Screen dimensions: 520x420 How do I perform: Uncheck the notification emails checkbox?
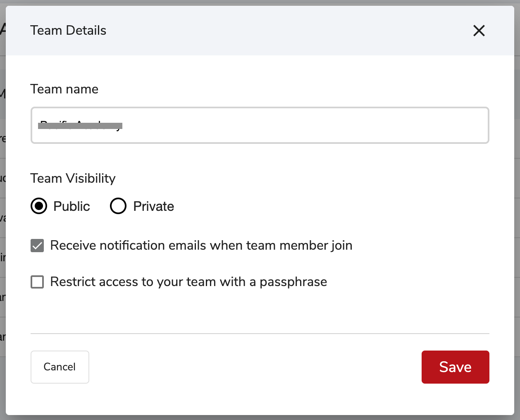click(37, 246)
